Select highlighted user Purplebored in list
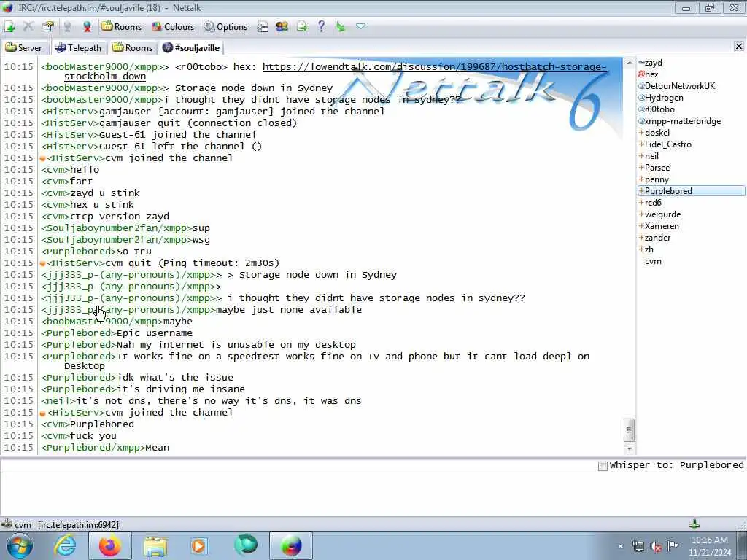This screenshot has height=560, width=747. point(692,191)
